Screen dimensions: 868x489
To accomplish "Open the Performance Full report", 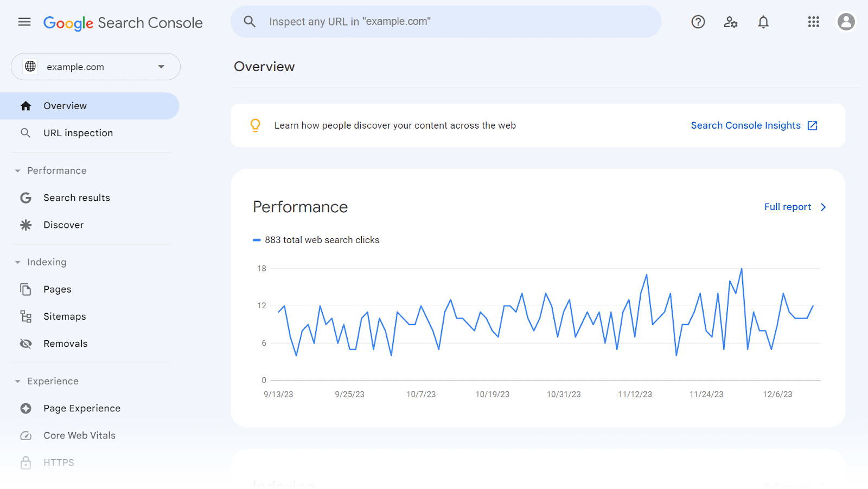I will click(x=787, y=207).
